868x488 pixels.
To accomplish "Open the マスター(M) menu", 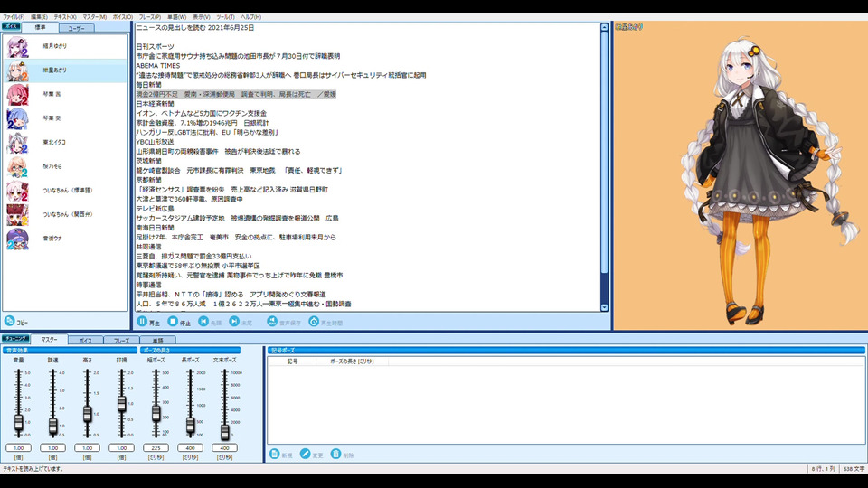I will [x=95, y=17].
